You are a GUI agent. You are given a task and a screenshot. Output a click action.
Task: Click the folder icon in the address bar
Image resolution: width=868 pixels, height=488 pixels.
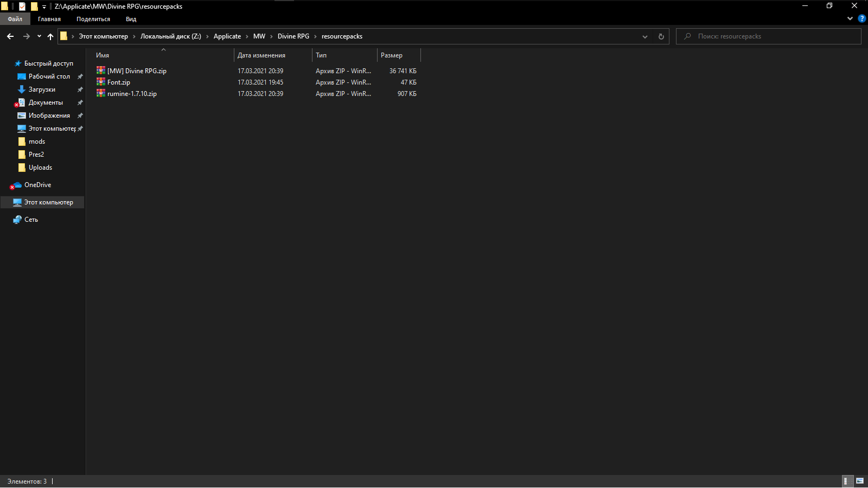[x=63, y=36]
